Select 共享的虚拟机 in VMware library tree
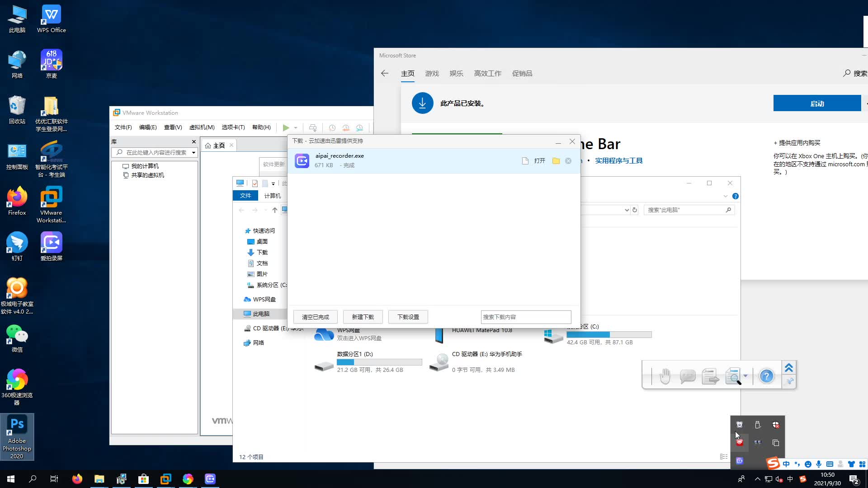 pos(148,175)
